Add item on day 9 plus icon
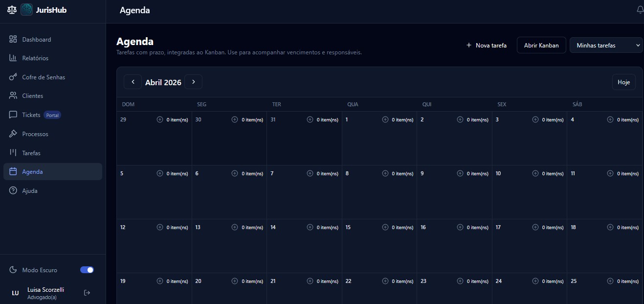Screen dimensions: 644x304 coord(460,173)
